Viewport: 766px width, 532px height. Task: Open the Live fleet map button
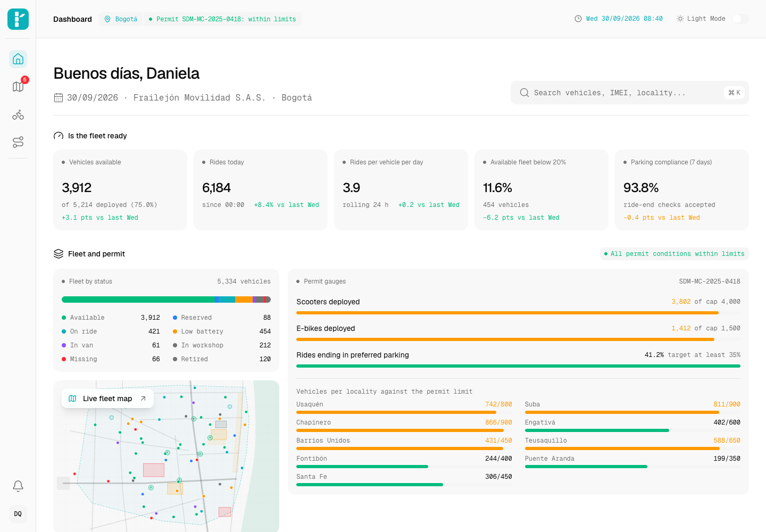point(107,398)
